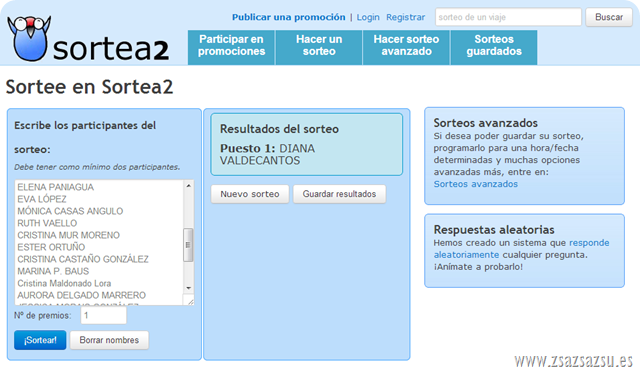Click CRISTINA MUR MORENO in participants list
Screen dimensions: 640x377
tap(68, 235)
